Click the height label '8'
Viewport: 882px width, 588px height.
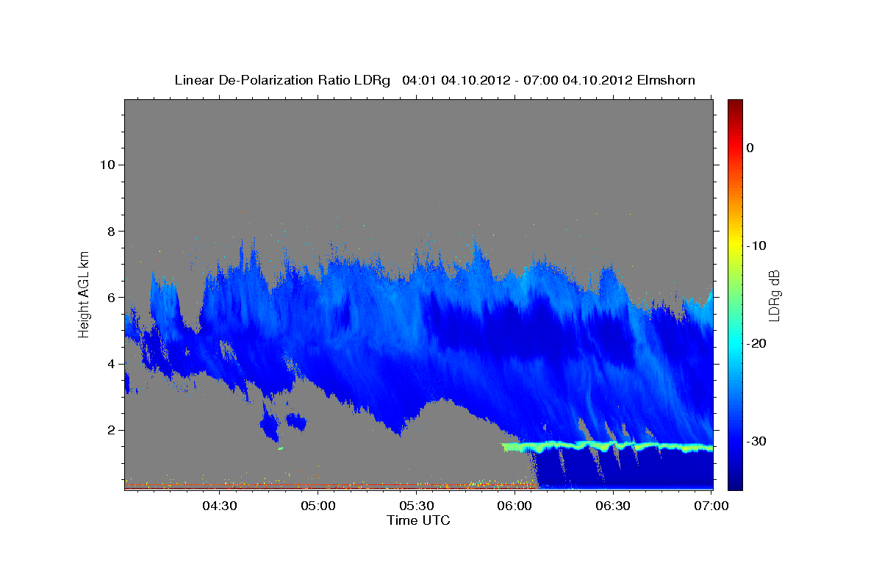click(x=110, y=231)
